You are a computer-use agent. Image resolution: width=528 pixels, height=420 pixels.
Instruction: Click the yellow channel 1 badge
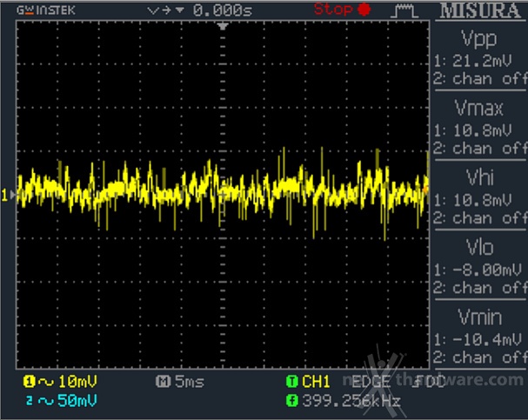tap(30, 381)
